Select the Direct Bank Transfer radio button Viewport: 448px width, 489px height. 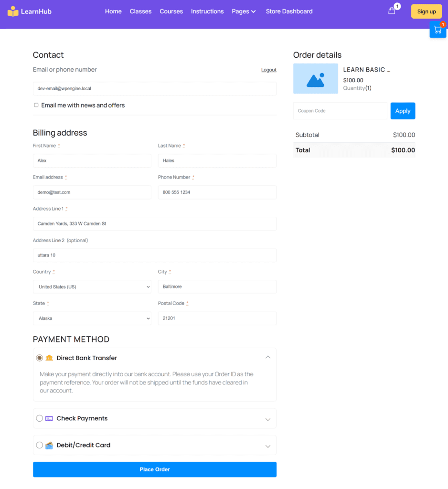tap(39, 357)
